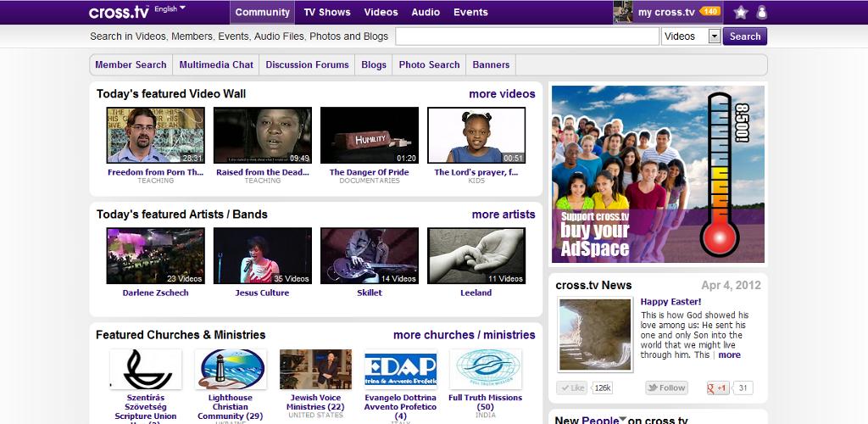Click the 126k like count
The height and width of the screenshot is (424, 868).
(x=603, y=388)
